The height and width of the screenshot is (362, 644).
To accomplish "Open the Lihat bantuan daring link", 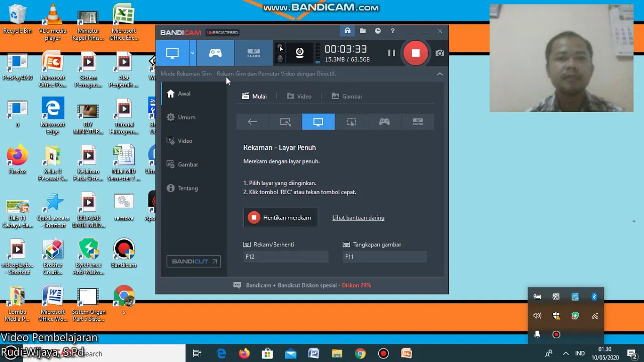I will [358, 218].
